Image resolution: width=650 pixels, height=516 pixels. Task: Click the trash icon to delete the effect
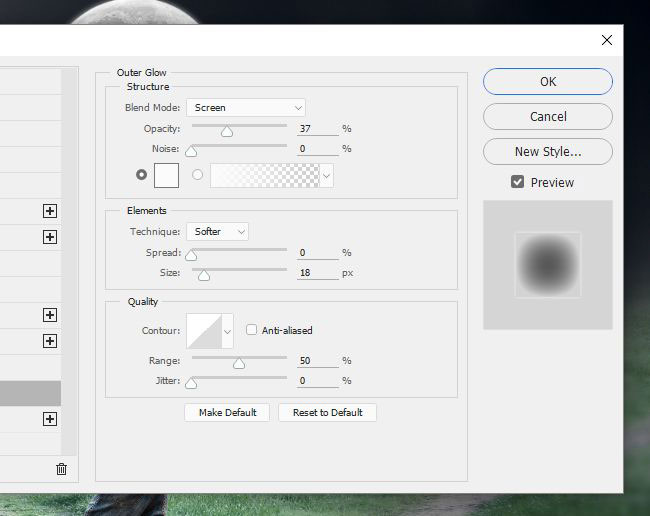coord(61,469)
